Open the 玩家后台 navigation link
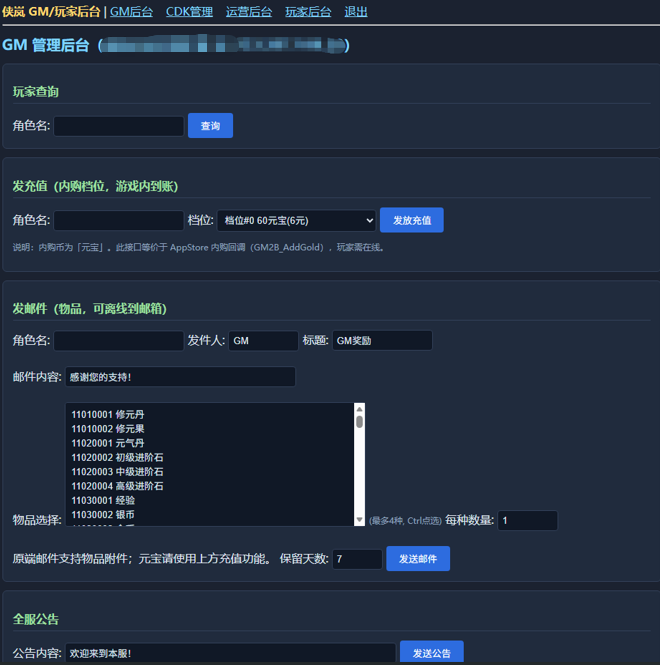The width and height of the screenshot is (660, 665). [x=308, y=11]
